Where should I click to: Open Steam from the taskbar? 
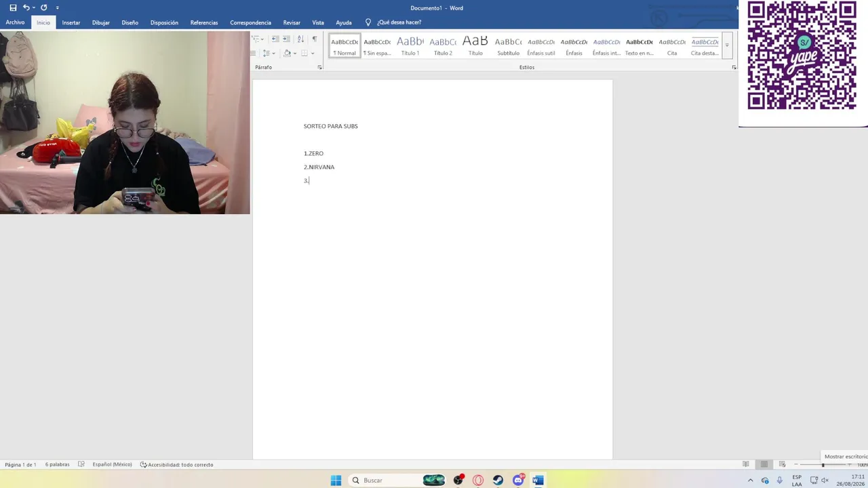(x=498, y=481)
